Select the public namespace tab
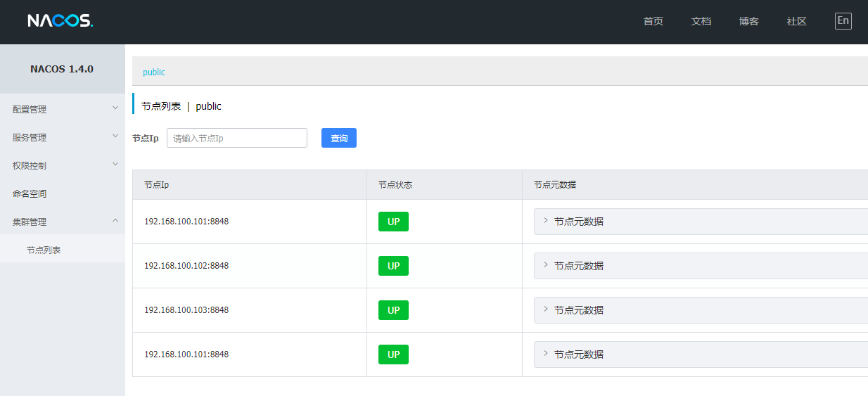 point(154,72)
